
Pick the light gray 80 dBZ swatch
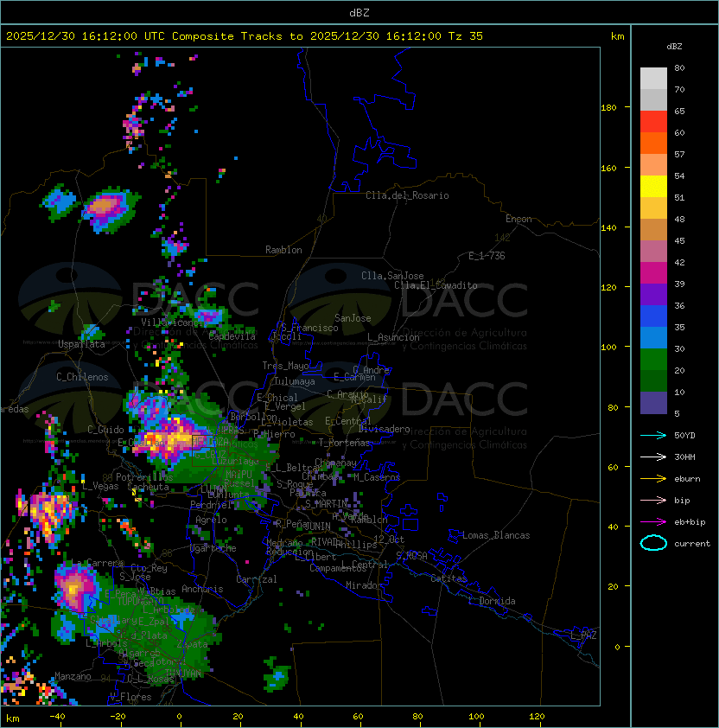point(653,79)
